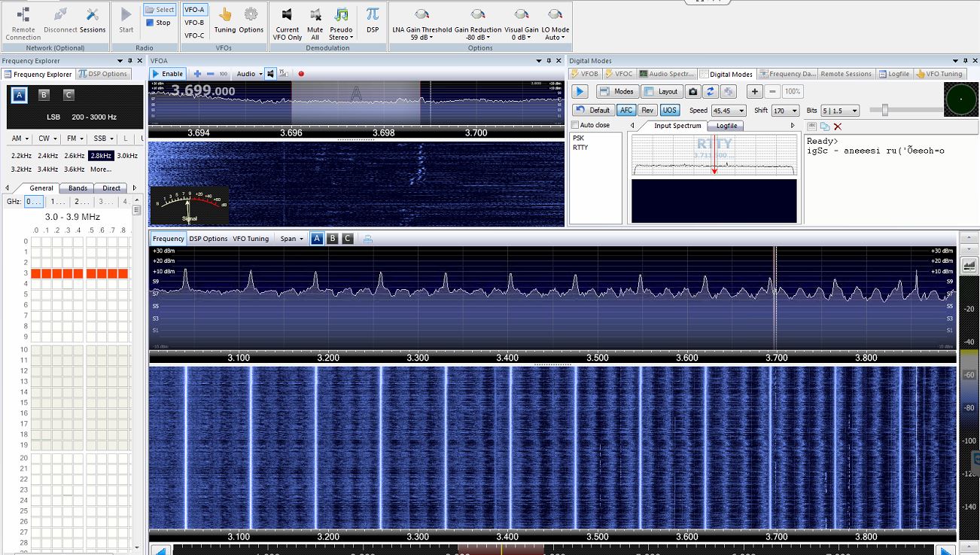Select the 3.0kHz filter width
The image size is (980, 555).
[x=127, y=156]
